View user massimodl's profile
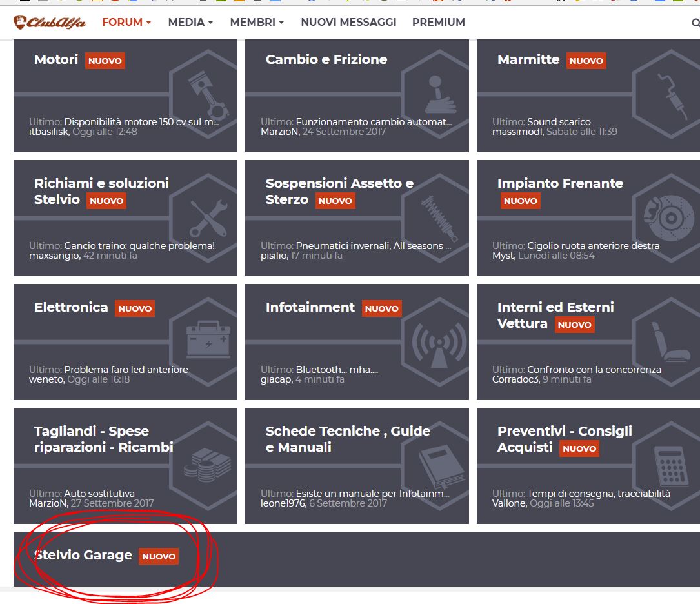This screenshot has height=604, width=700. [x=518, y=132]
